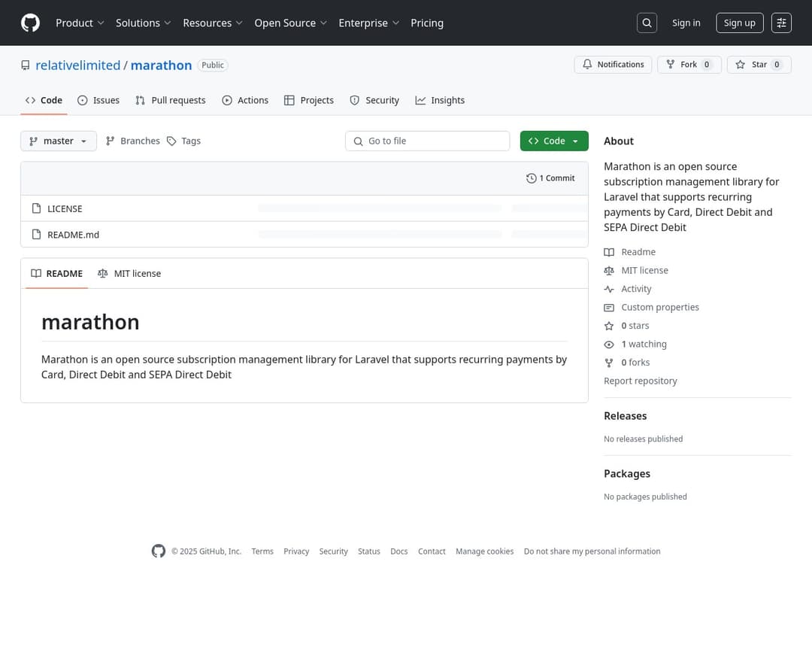The width and height of the screenshot is (812, 650).
Task: View the 1 Commit history
Action: coord(550,178)
